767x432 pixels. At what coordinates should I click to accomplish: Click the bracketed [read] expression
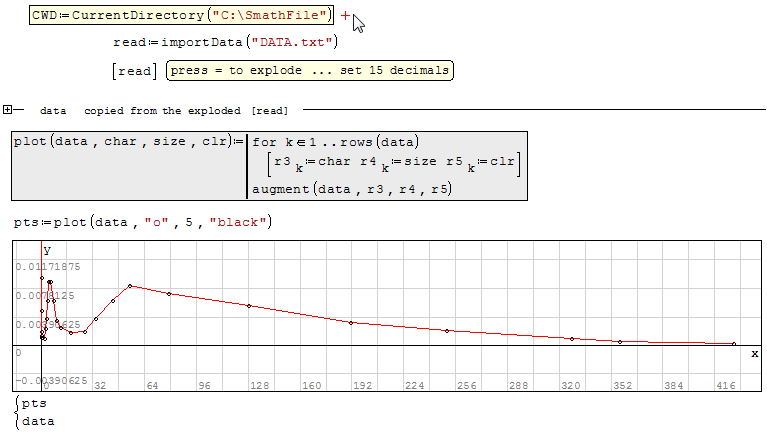click(135, 70)
